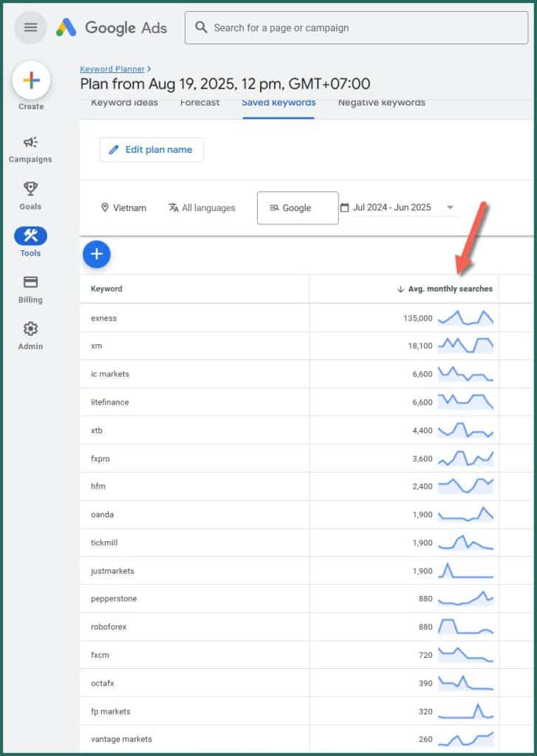Viewport: 537px width, 756px height.
Task: Click the plan title Plan from Aug 19, 2025
Action: click(x=225, y=84)
